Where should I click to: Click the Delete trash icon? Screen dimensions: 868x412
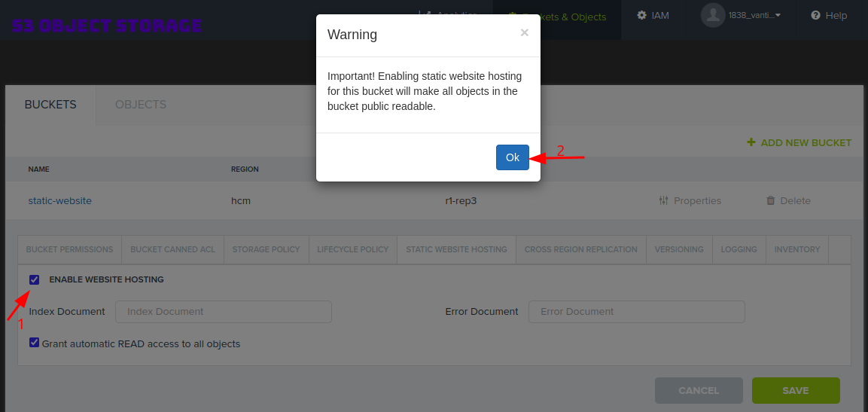770,201
